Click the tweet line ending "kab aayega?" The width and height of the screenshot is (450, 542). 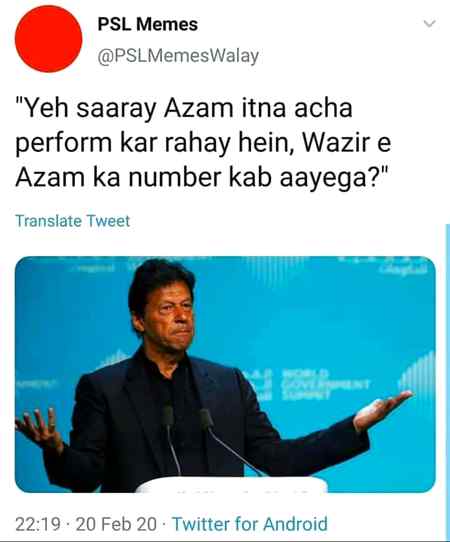203,178
